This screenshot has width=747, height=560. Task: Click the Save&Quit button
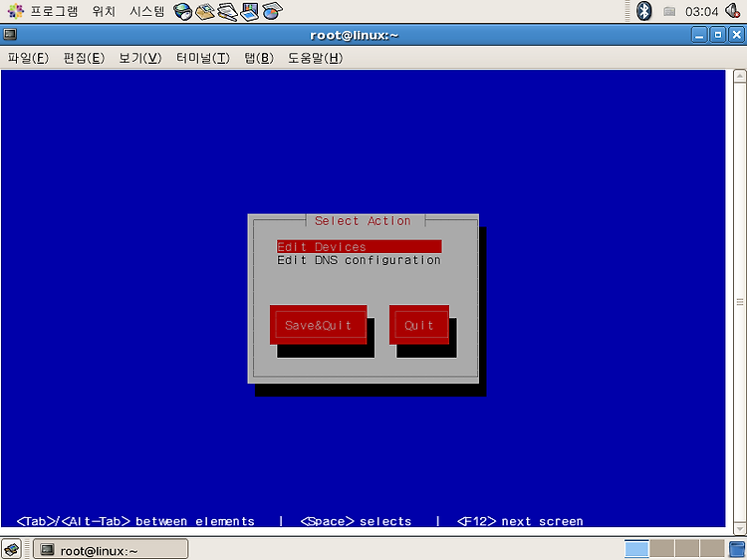pyautogui.click(x=319, y=325)
